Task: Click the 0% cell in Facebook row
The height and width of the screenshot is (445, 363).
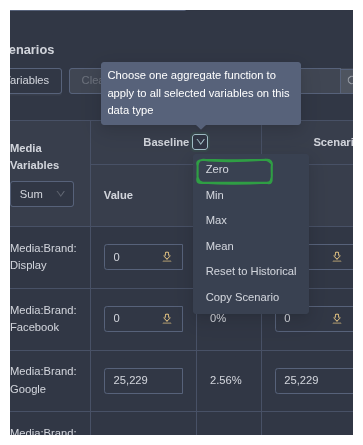Action: tap(218, 318)
